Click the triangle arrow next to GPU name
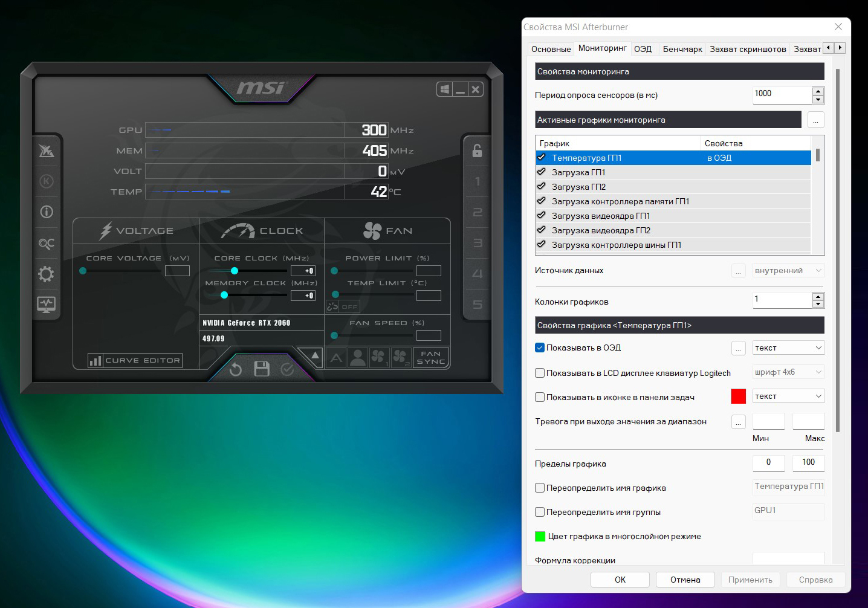Viewport: 868px width, 608px height. (x=315, y=355)
